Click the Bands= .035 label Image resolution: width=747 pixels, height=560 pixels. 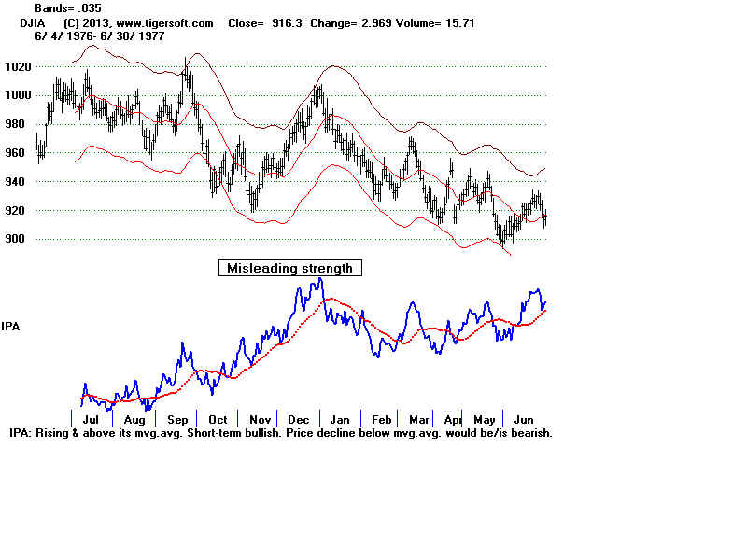[68, 8]
